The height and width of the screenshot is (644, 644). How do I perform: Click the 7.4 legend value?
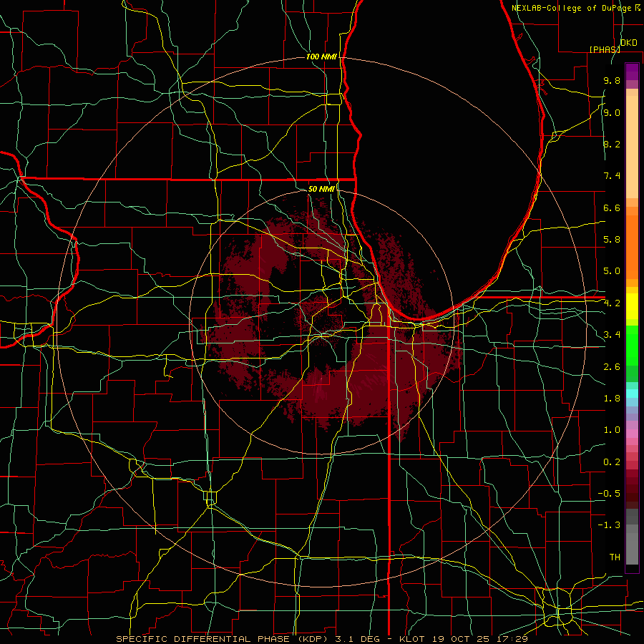click(x=612, y=176)
